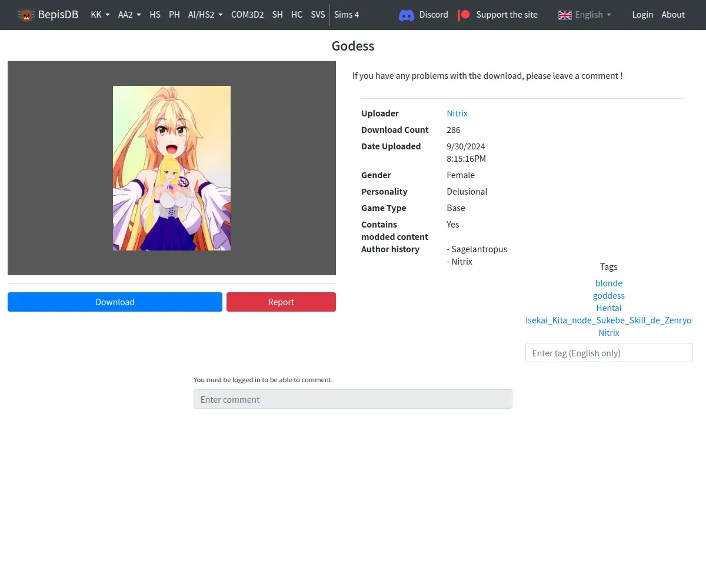Screen dimensions: 706x588
Task: Click the download count value 286
Action: [x=454, y=130]
